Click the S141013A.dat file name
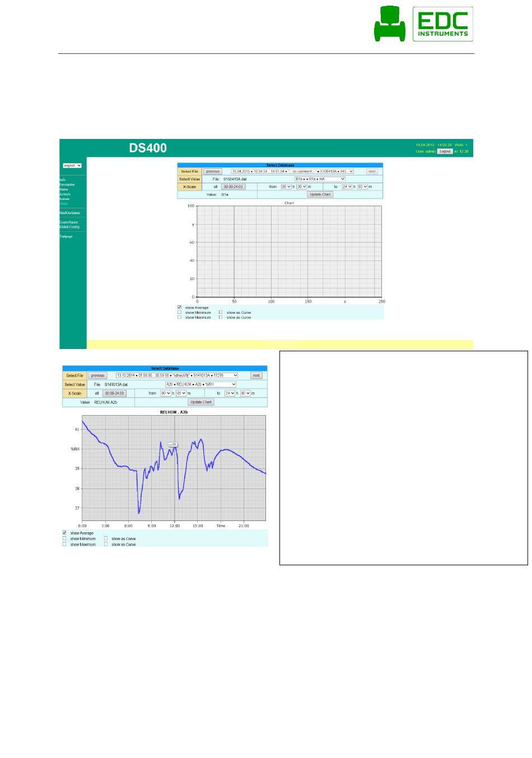The image size is (532, 758). click(116, 385)
